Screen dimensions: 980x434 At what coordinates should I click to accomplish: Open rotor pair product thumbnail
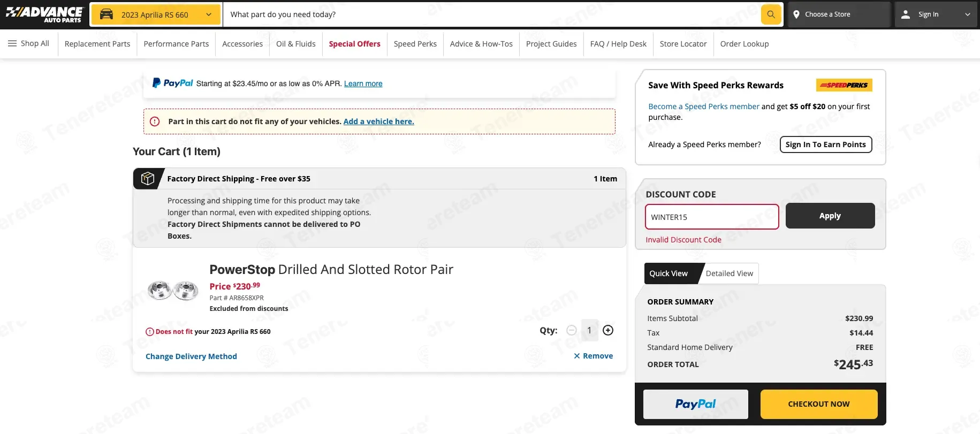click(x=173, y=291)
